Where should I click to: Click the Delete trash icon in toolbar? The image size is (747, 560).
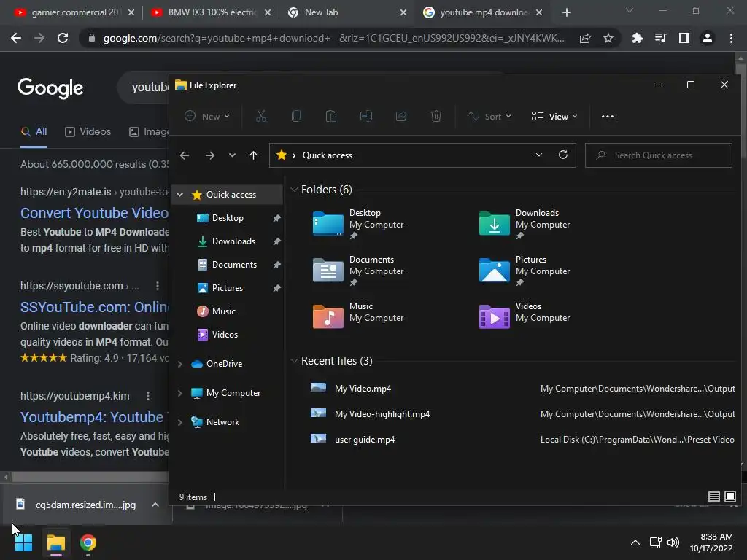(436, 116)
